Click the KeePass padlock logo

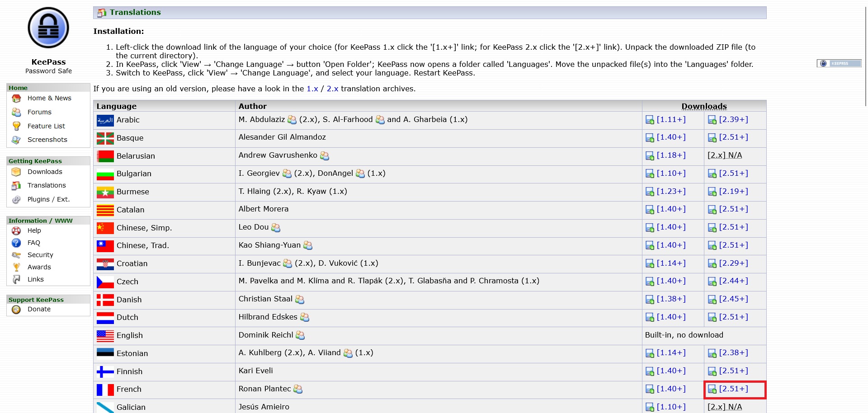coord(48,28)
